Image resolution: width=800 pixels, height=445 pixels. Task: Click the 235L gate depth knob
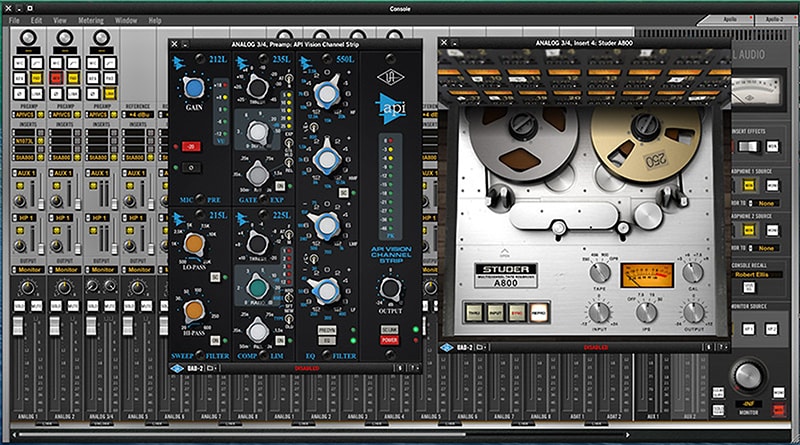258,132
